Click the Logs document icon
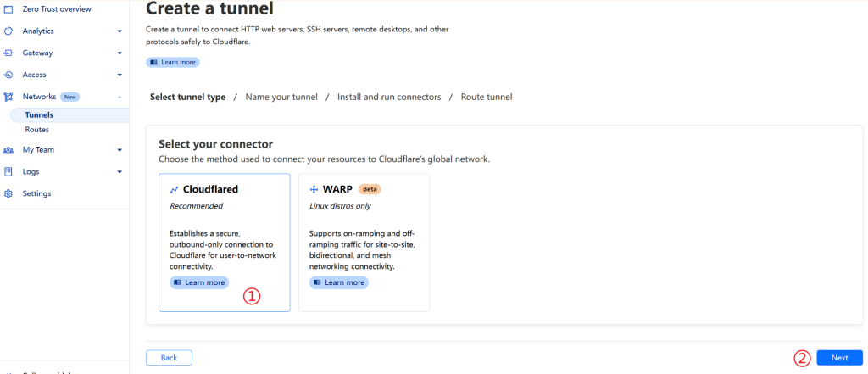This screenshot has width=868, height=374. coord(8,171)
